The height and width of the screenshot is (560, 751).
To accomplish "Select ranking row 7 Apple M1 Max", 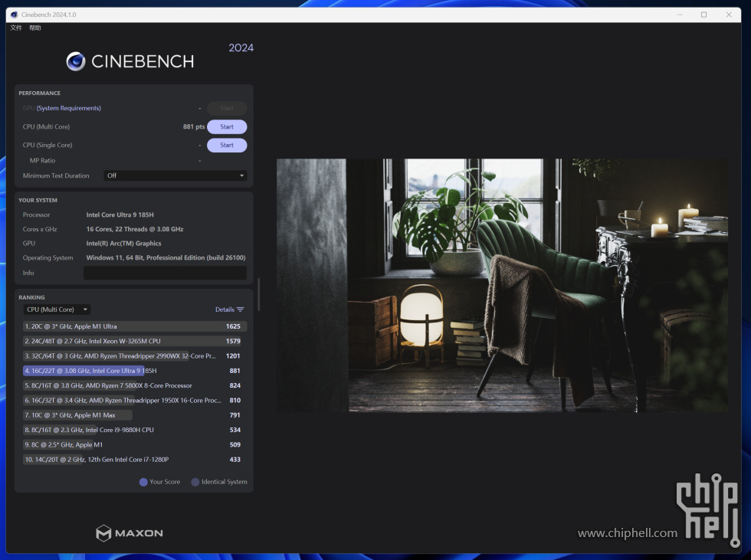I will [135, 415].
